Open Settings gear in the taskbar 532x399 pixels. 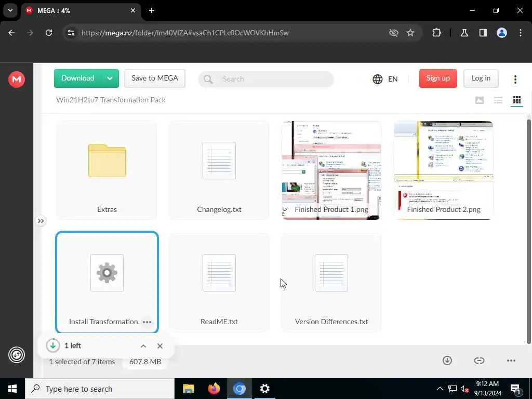[264, 389]
